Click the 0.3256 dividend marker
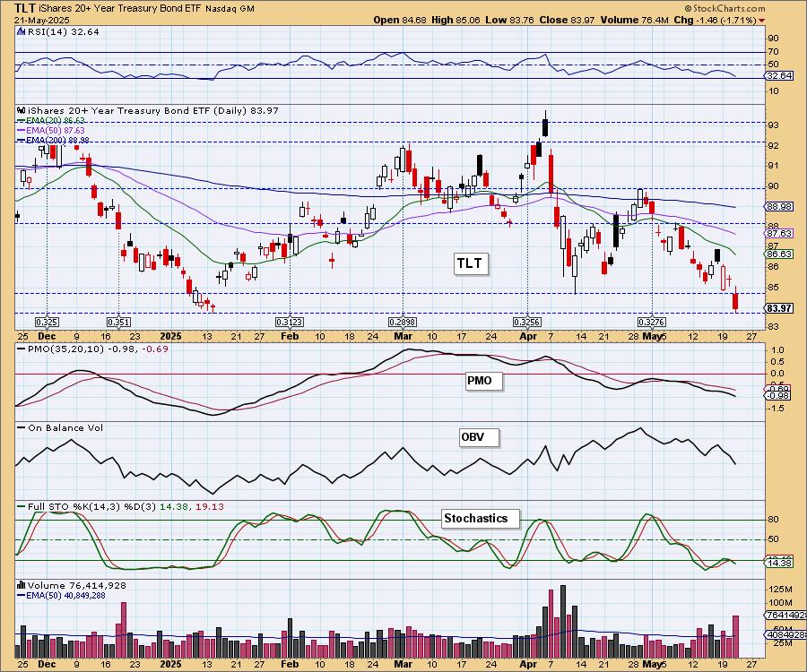 click(527, 323)
